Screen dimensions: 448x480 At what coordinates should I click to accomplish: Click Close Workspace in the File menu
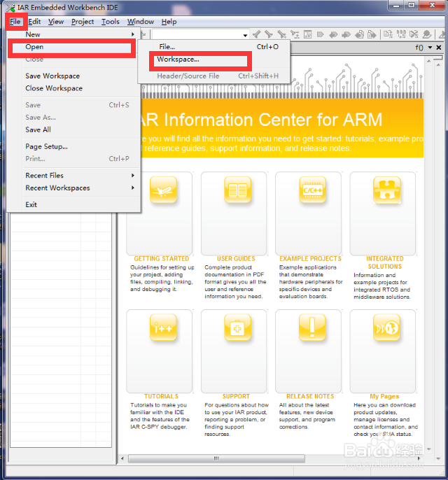(x=73, y=88)
